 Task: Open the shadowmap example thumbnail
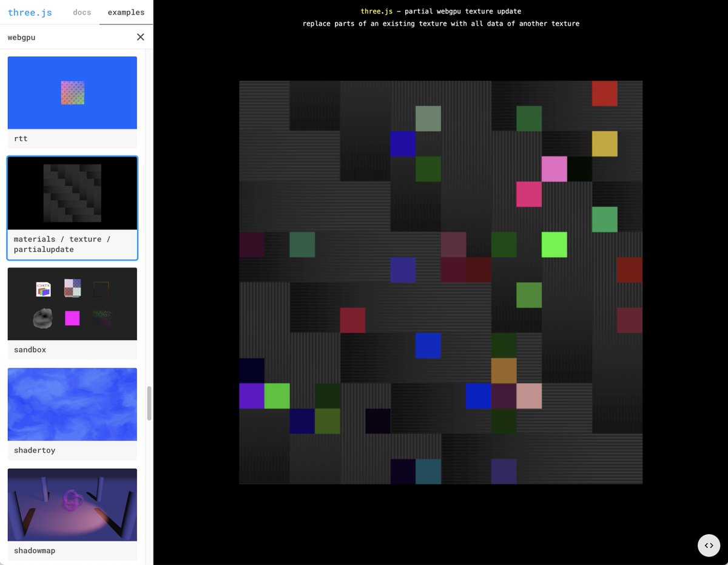(72, 505)
